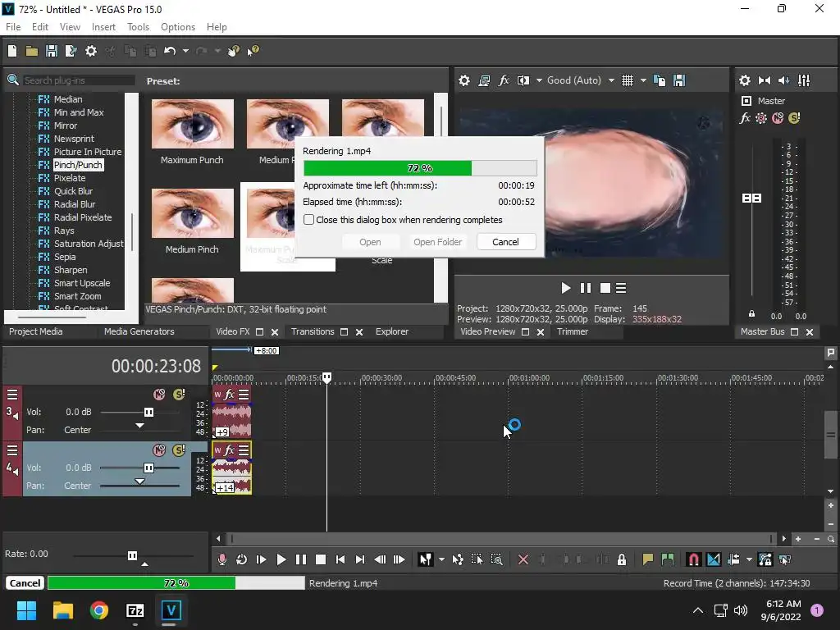Cancel rendering in the dialog

click(x=505, y=242)
